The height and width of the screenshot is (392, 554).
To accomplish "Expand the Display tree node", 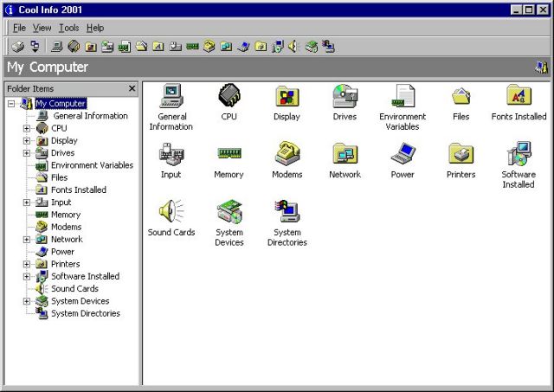I will (x=27, y=141).
